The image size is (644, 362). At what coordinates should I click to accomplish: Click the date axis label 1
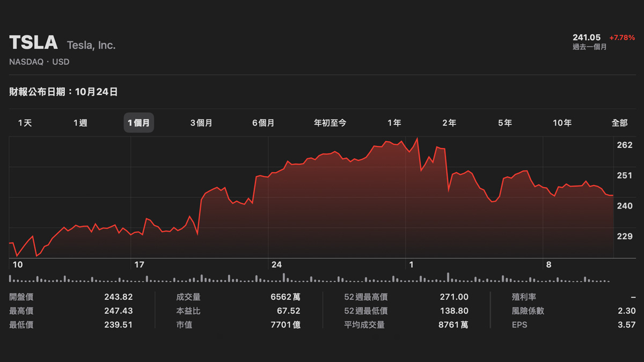pos(411,264)
